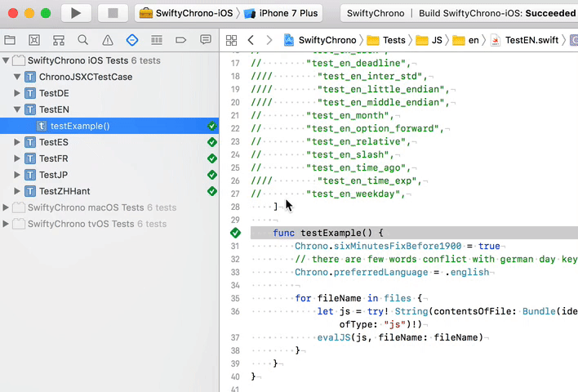Click the TestZHHant passed status checkmark
The image size is (578, 392).
[212, 191]
